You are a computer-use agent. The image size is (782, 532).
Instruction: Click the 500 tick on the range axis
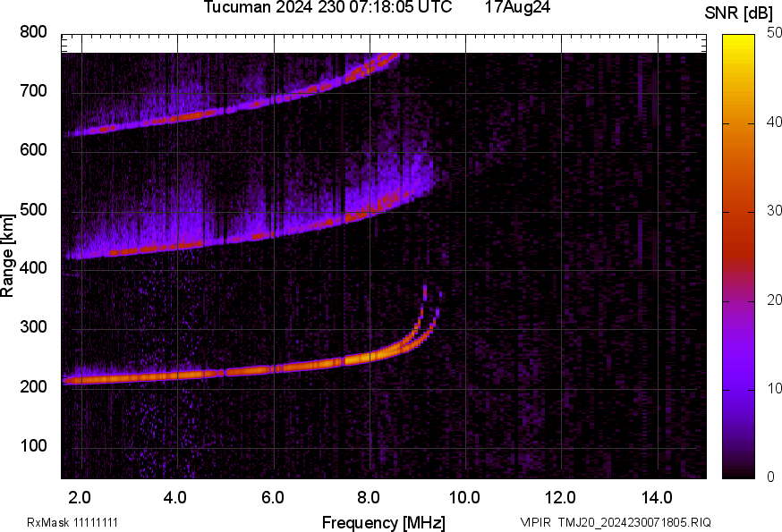point(33,210)
